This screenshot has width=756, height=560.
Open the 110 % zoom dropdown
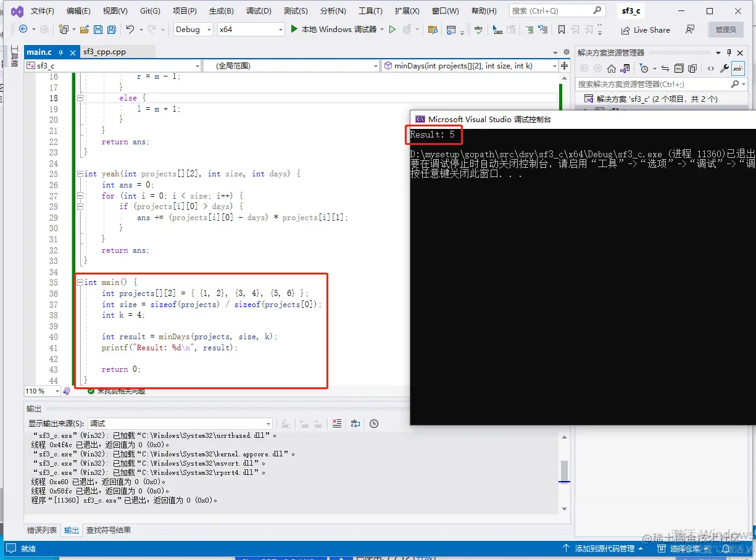43,391
